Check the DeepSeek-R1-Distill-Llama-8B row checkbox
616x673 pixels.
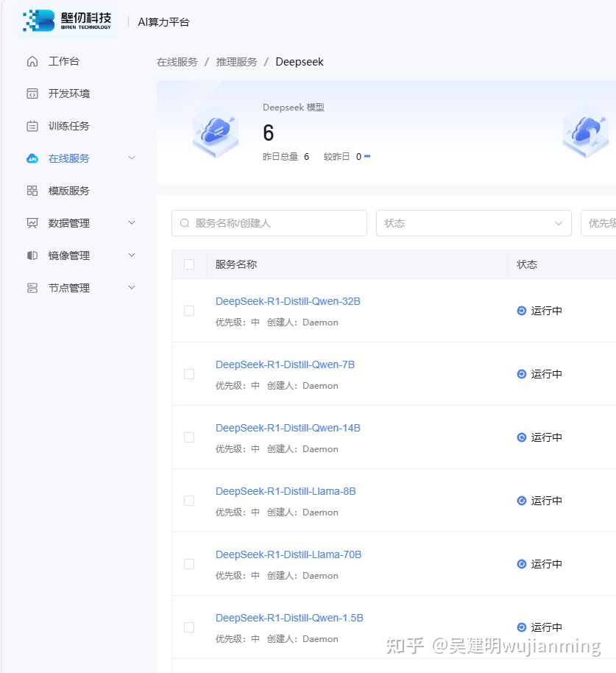(189, 500)
